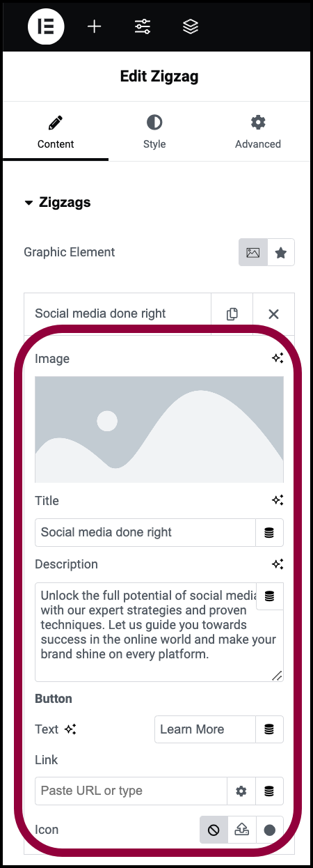
Task: Open dynamic tags for Title field
Action: click(269, 532)
